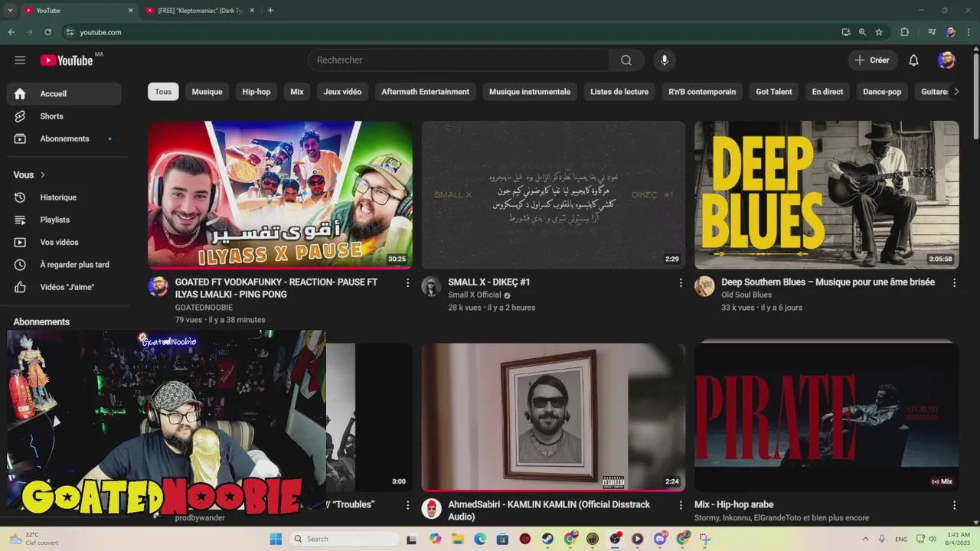Open options for AhmedSabiri KAMLIN KAMLIN video
The image size is (980, 551).
(681, 505)
